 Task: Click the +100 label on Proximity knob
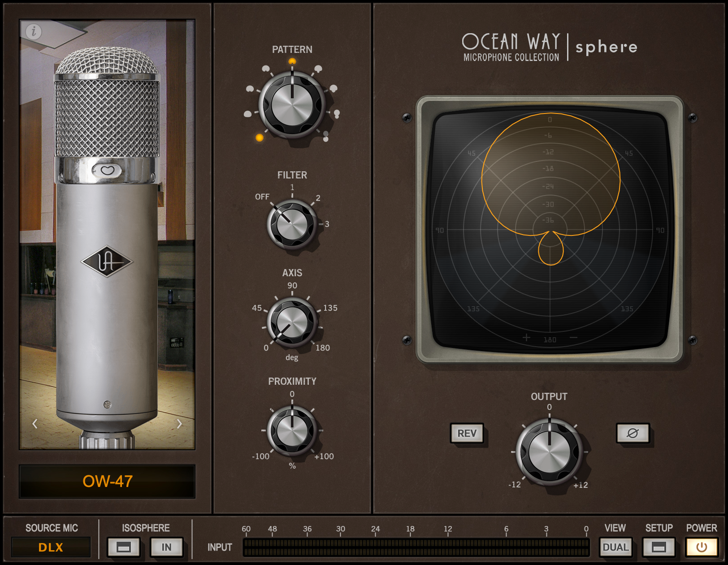pyautogui.click(x=324, y=456)
